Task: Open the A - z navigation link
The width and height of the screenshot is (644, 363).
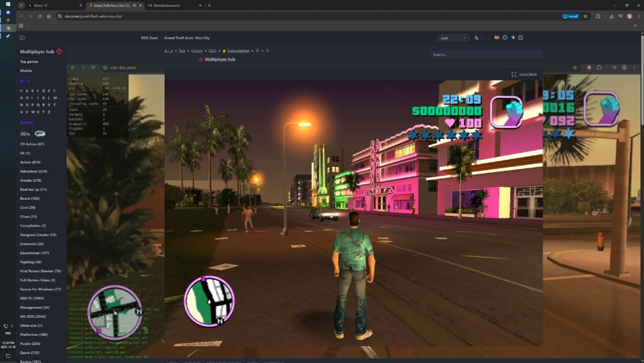Action: pyautogui.click(x=168, y=51)
